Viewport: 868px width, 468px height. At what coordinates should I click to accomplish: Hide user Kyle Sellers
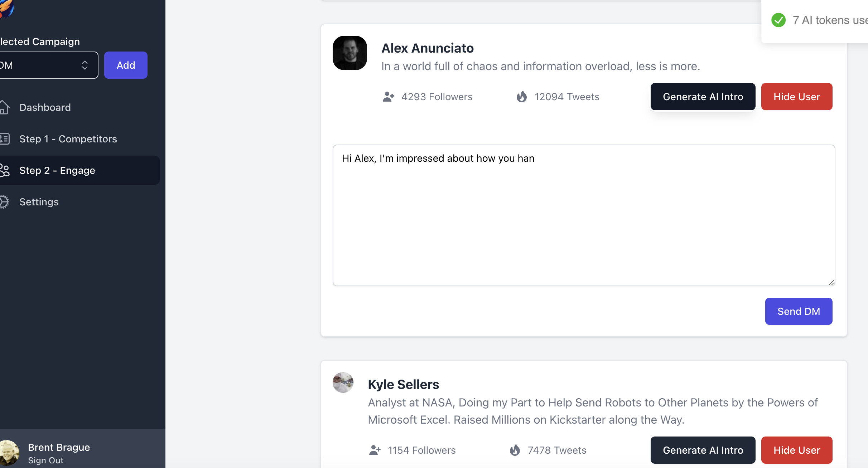796,450
